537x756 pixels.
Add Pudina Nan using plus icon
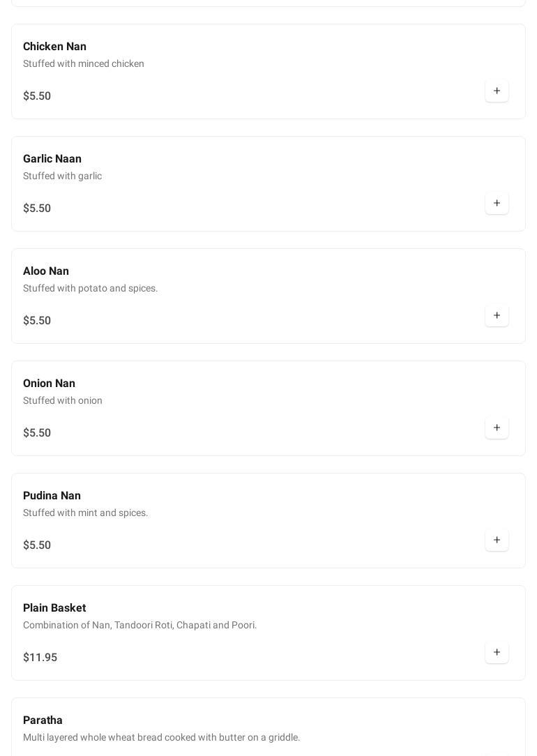point(497,540)
